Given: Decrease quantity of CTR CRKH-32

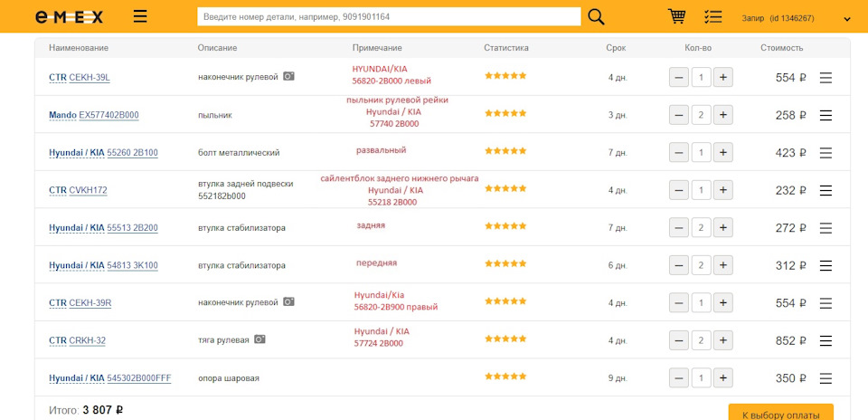Looking at the screenshot, I should (679, 340).
